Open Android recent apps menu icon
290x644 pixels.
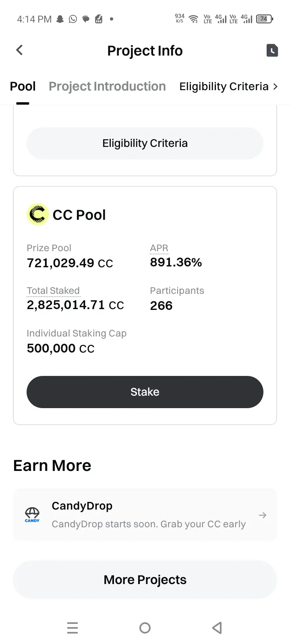click(72, 628)
